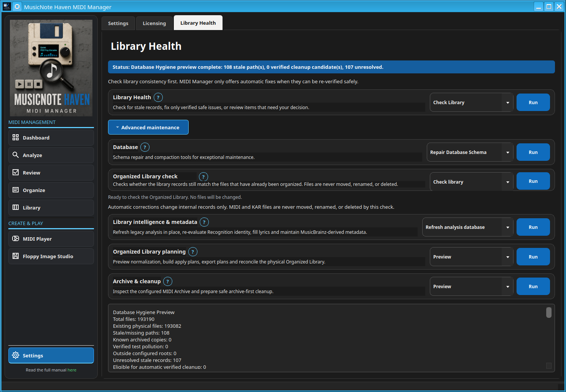Open the Library columns icon
Viewport: 566px width, 392px height.
[16, 207]
